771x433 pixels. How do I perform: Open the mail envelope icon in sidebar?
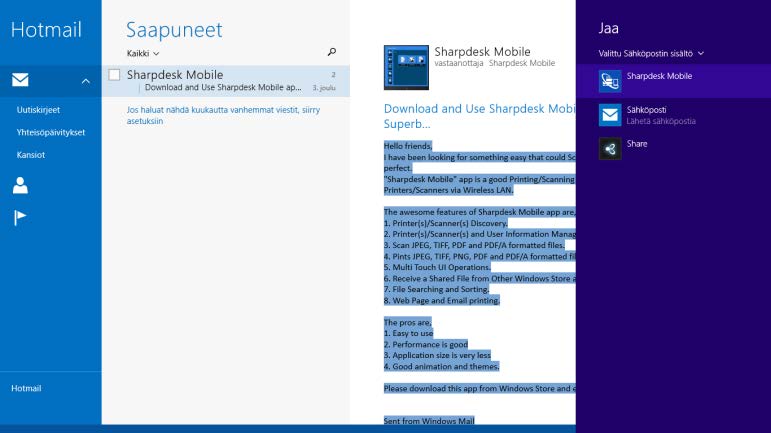pyautogui.click(x=20, y=80)
